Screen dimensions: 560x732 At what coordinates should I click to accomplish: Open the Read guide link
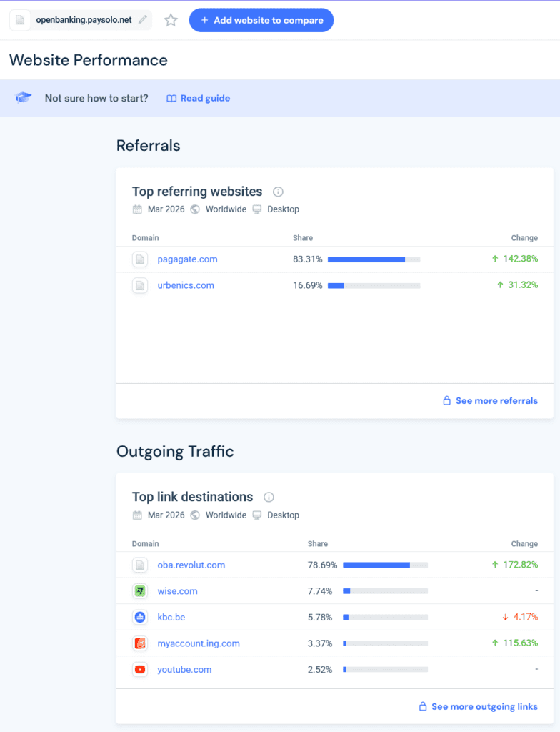coord(205,98)
